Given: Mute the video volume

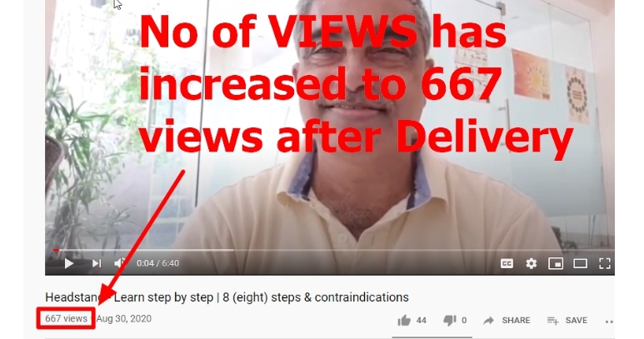Looking at the screenshot, I should [119, 263].
